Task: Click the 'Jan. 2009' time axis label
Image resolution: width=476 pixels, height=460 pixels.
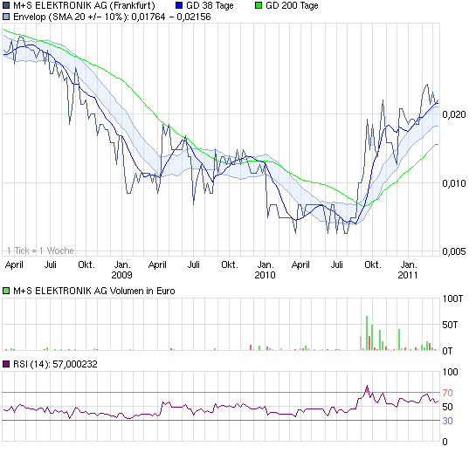Action: click(x=122, y=270)
